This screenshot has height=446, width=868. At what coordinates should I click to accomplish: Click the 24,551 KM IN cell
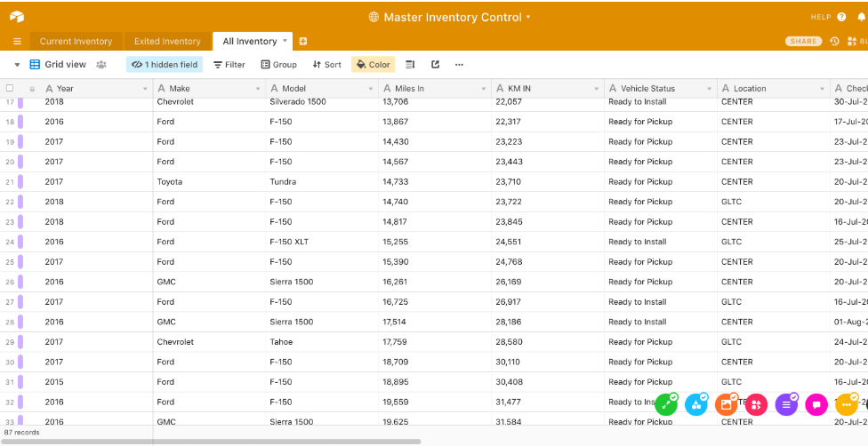tap(548, 242)
